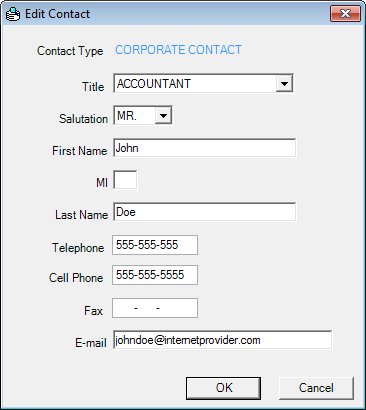Viewport: 366px width, 410px height.
Task: Focus the empty Fax number field
Action: 155,308
